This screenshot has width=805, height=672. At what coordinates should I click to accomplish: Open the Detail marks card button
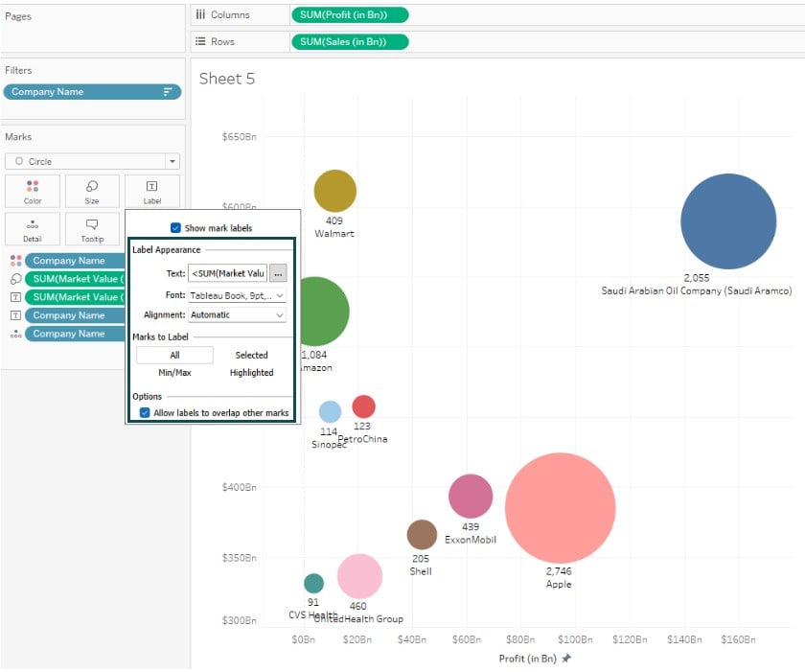click(x=33, y=229)
